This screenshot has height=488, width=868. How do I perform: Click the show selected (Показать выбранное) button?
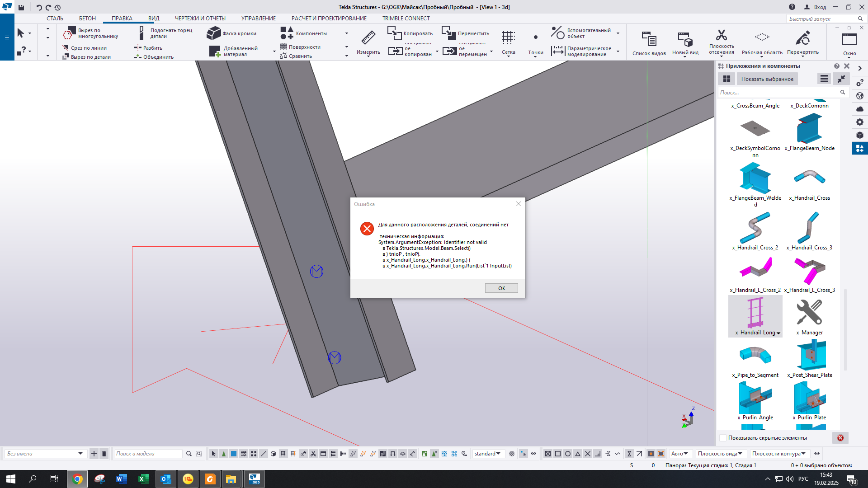(767, 79)
